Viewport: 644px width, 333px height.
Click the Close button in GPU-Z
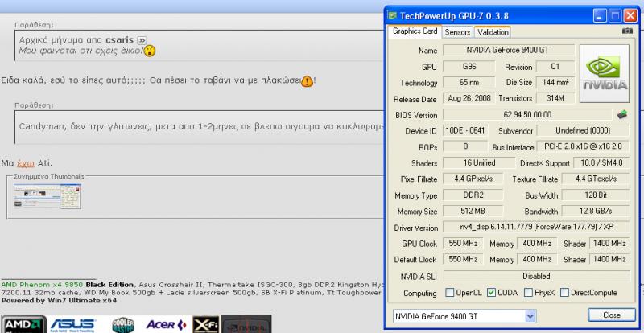[612, 315]
